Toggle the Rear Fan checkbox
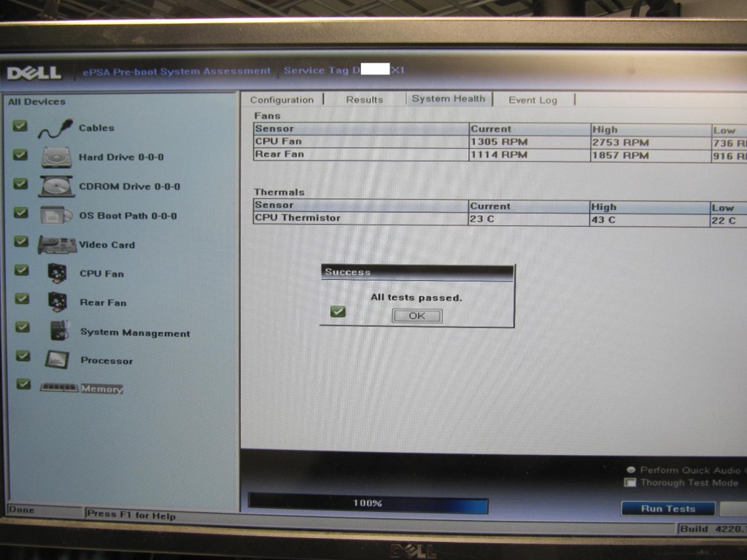747x560 pixels. [22, 298]
